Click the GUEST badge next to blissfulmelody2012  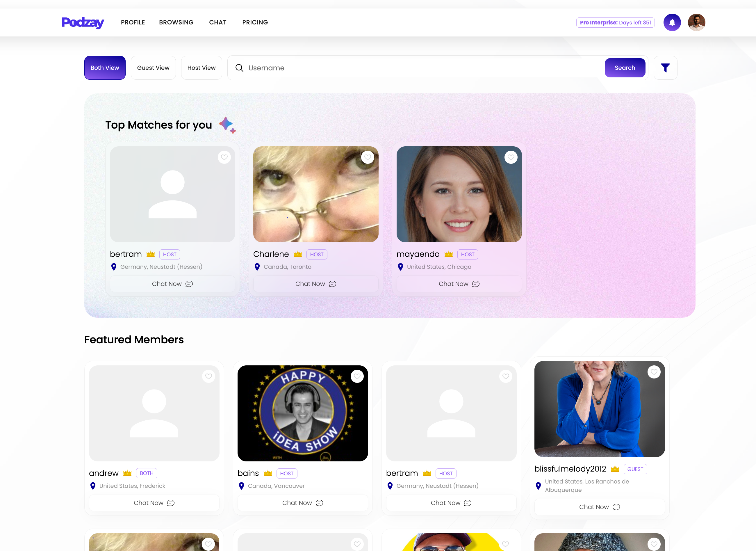click(x=635, y=469)
